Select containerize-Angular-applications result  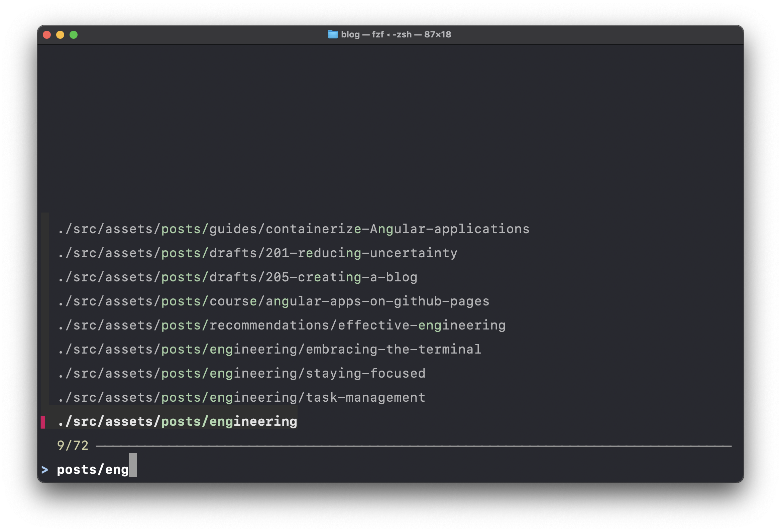(x=294, y=229)
